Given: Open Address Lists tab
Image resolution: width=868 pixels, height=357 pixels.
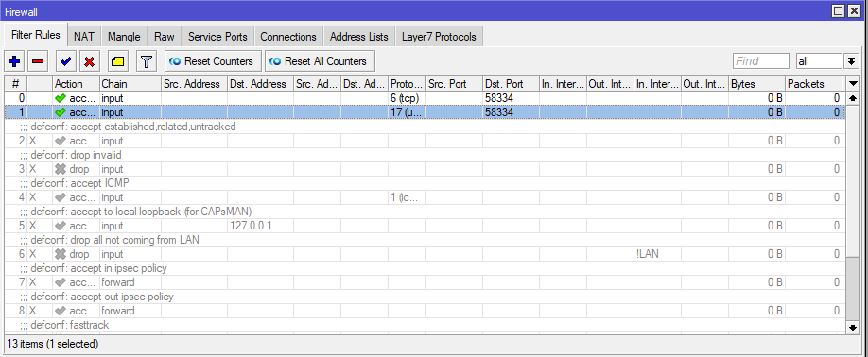Looking at the screenshot, I should click(x=358, y=37).
